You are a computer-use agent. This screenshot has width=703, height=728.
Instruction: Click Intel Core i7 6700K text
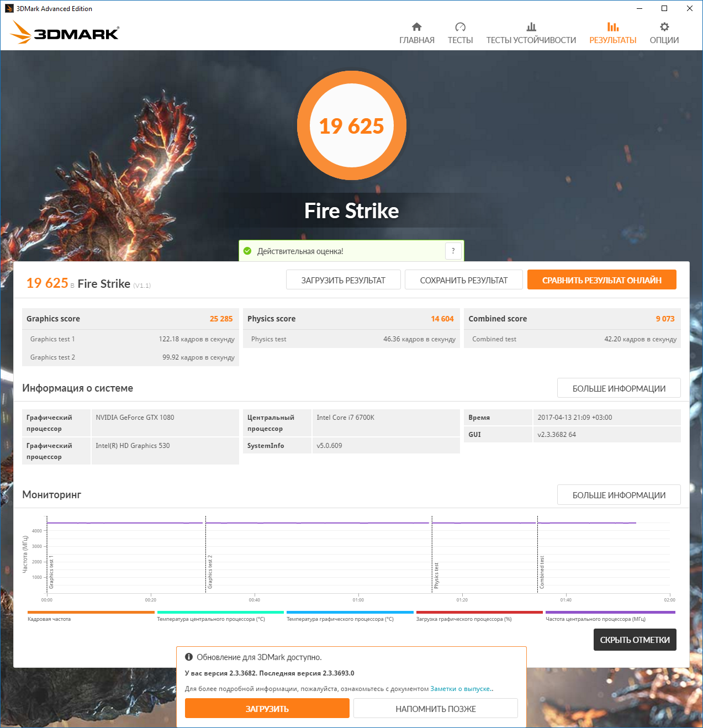tap(345, 418)
